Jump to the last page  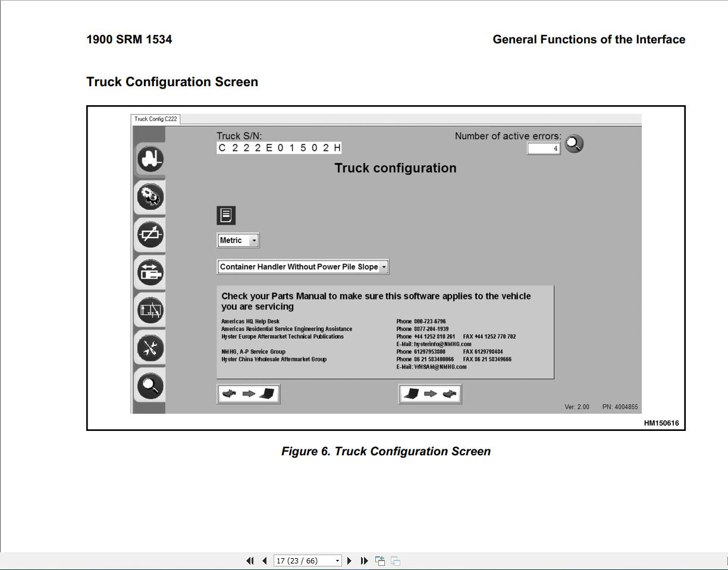(364, 560)
